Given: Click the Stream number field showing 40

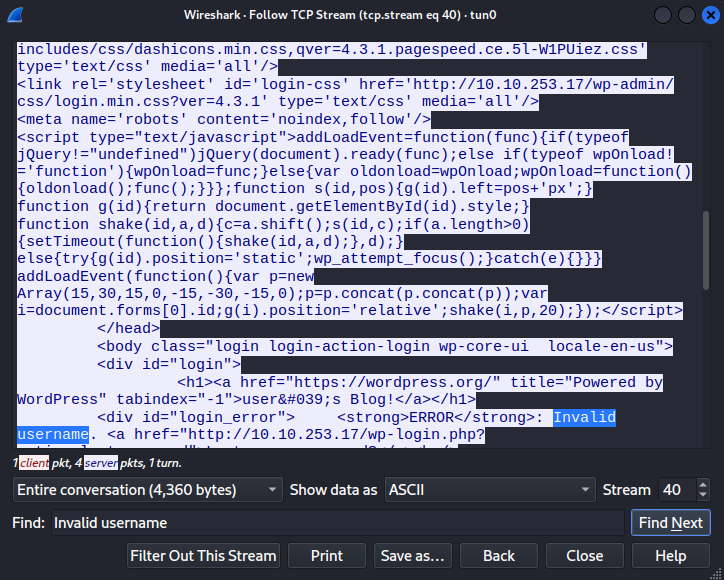Looking at the screenshot, I should 677,490.
